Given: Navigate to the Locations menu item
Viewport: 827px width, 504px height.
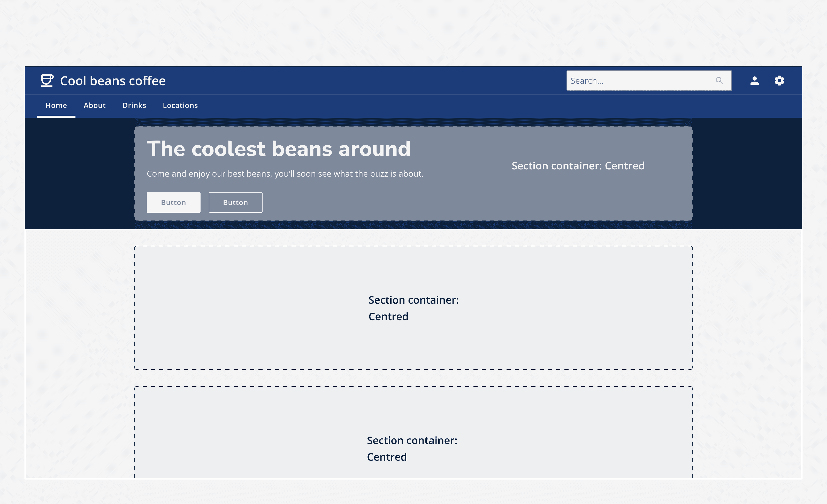Looking at the screenshot, I should click(180, 105).
